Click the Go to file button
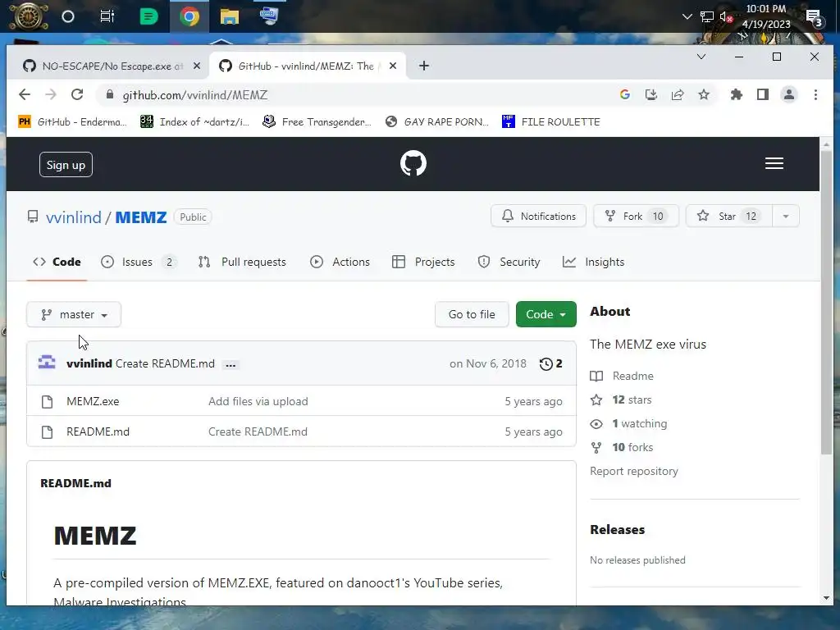The height and width of the screenshot is (630, 840). 472,314
